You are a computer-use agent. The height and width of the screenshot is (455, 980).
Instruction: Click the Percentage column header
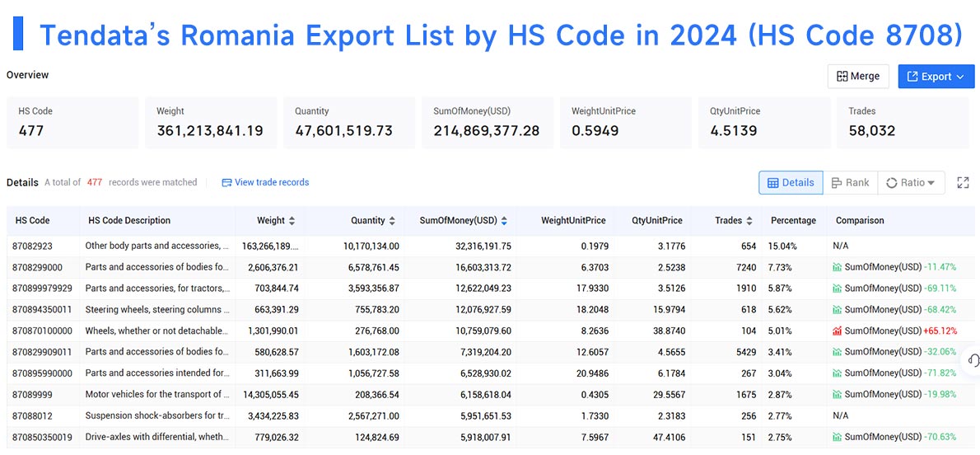point(793,221)
